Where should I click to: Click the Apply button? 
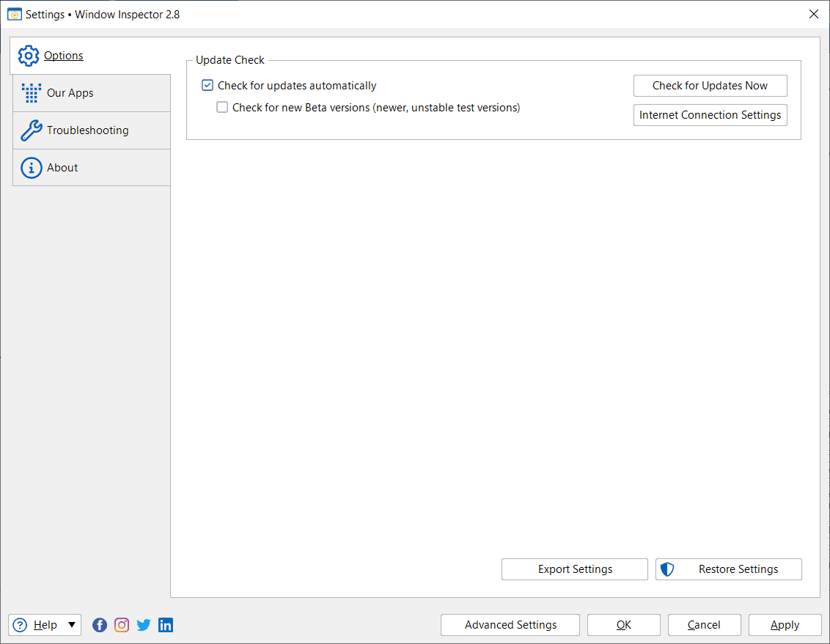point(785,625)
